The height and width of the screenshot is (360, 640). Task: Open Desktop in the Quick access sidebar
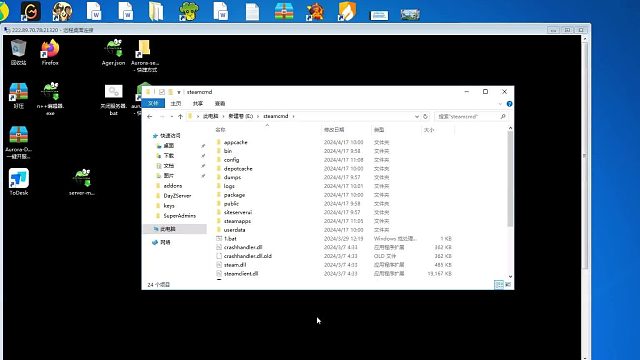pyautogui.click(x=169, y=146)
